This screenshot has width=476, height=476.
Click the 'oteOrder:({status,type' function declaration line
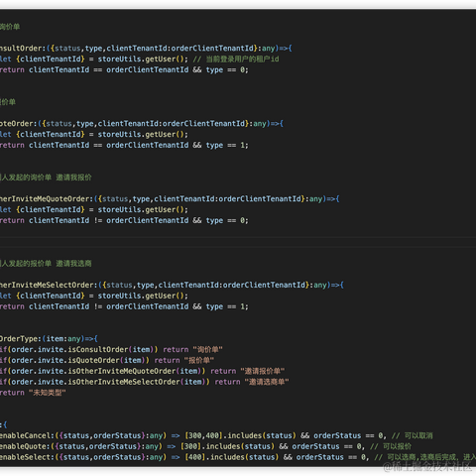142,124
